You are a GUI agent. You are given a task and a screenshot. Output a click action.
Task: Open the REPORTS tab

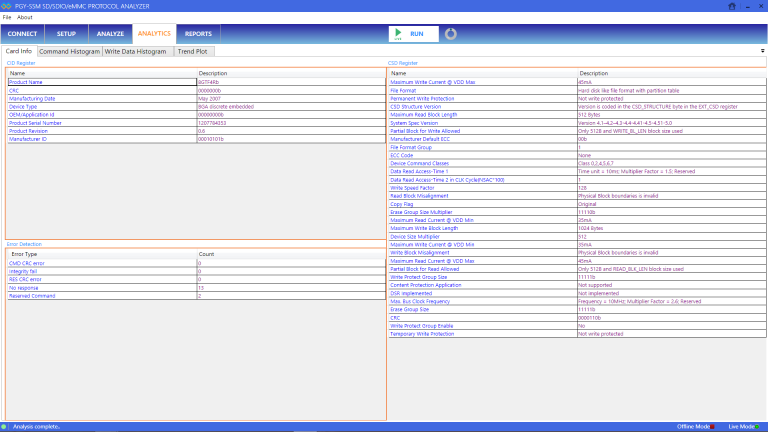pos(198,34)
